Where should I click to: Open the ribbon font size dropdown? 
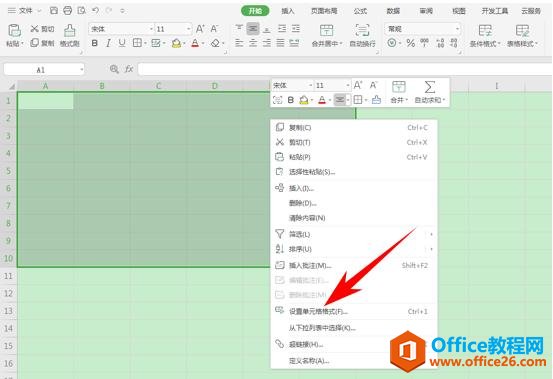point(189,29)
